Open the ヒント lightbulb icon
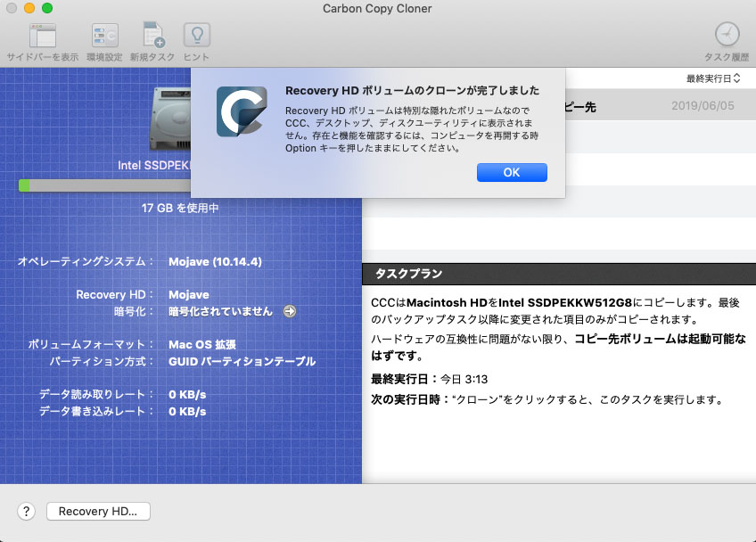 [196, 36]
